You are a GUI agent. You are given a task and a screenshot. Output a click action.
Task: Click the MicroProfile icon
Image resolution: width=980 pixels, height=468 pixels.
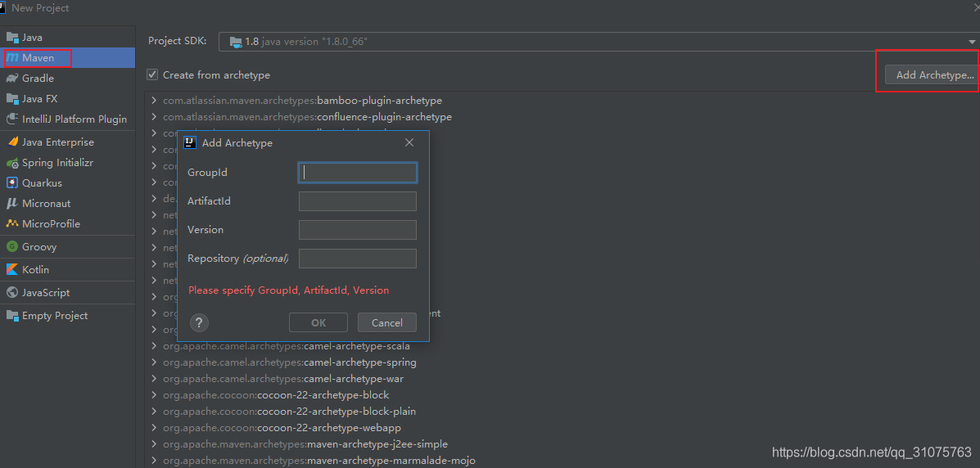point(12,223)
